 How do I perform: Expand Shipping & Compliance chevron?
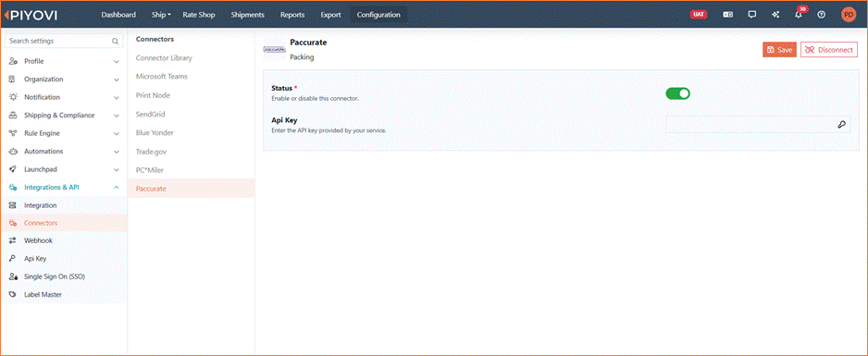[117, 116]
